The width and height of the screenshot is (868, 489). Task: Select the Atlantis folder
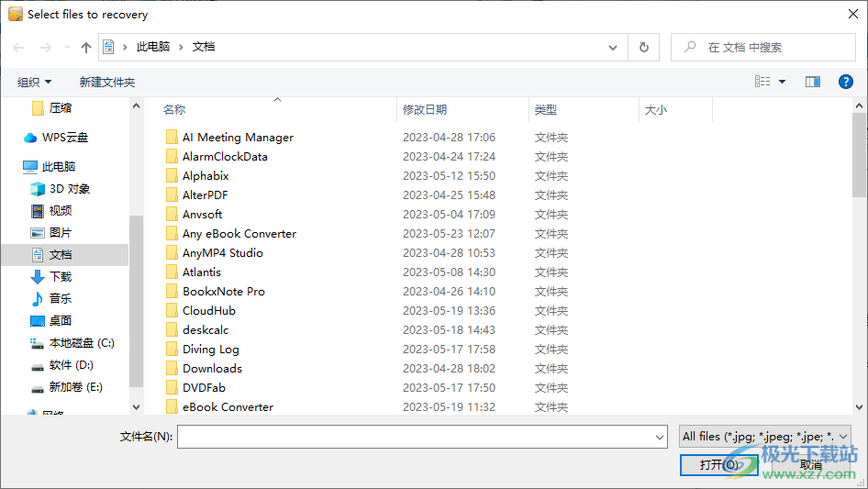point(194,272)
